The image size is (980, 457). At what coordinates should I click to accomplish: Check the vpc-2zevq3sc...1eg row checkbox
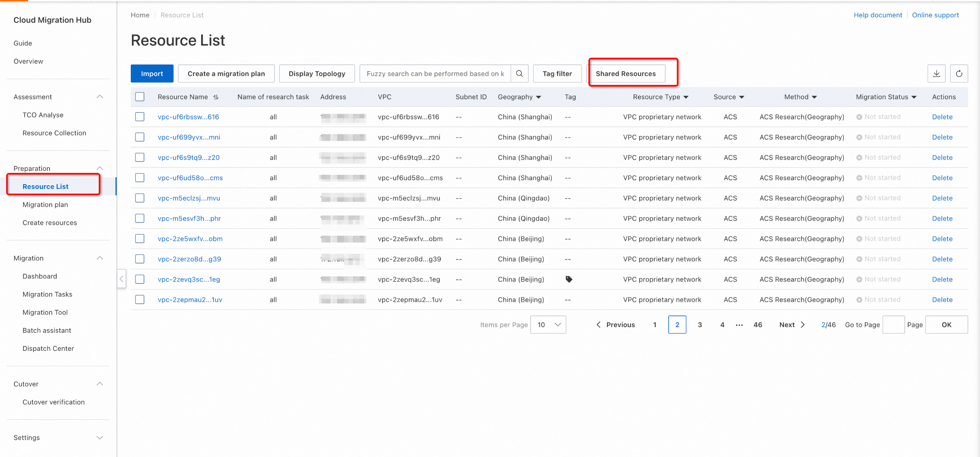pyautogui.click(x=140, y=279)
